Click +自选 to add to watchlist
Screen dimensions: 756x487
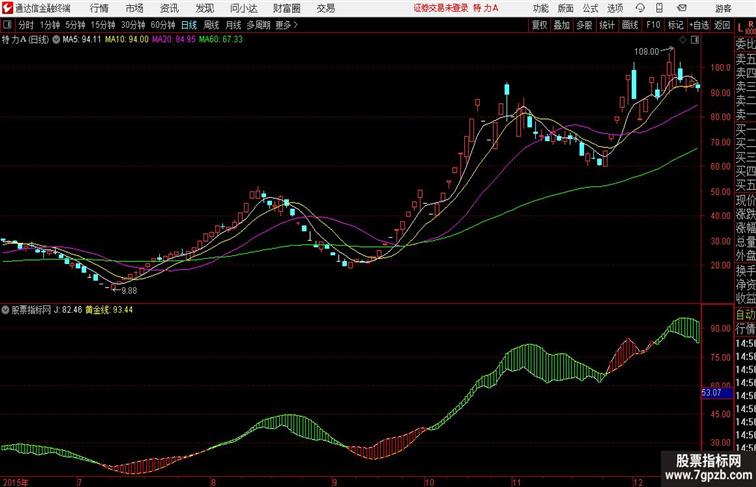pos(699,25)
